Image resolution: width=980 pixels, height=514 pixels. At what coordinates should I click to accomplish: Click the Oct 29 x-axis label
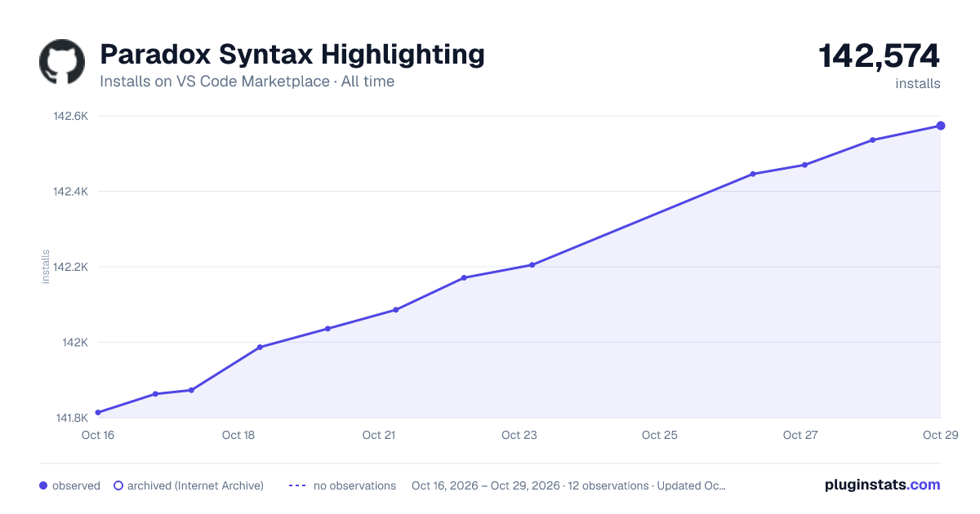pyautogui.click(x=940, y=435)
